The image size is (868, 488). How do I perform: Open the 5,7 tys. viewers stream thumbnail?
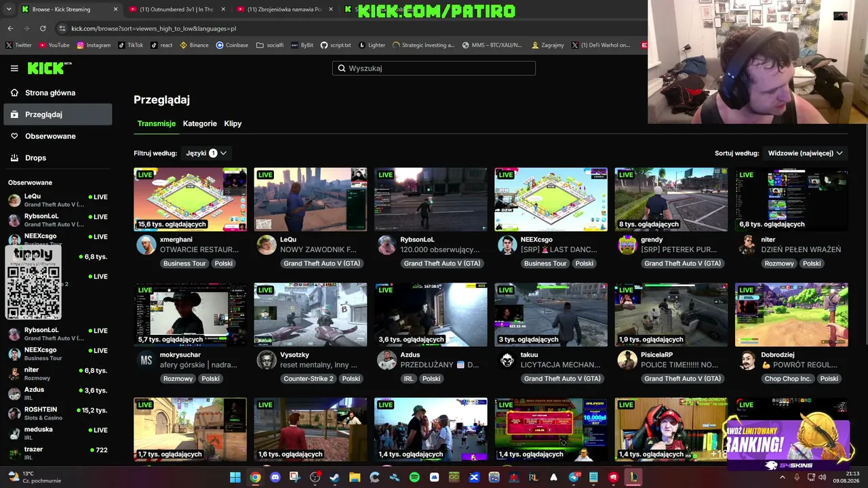pyautogui.click(x=190, y=315)
